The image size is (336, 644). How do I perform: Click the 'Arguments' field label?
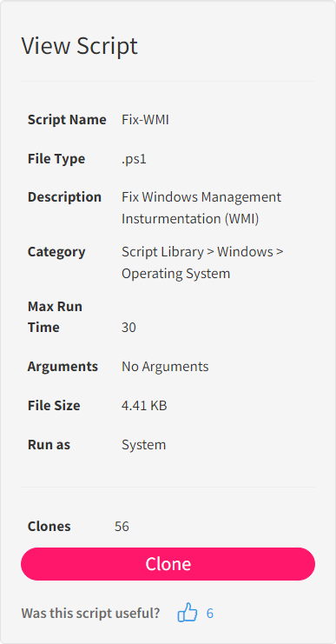[63, 367]
